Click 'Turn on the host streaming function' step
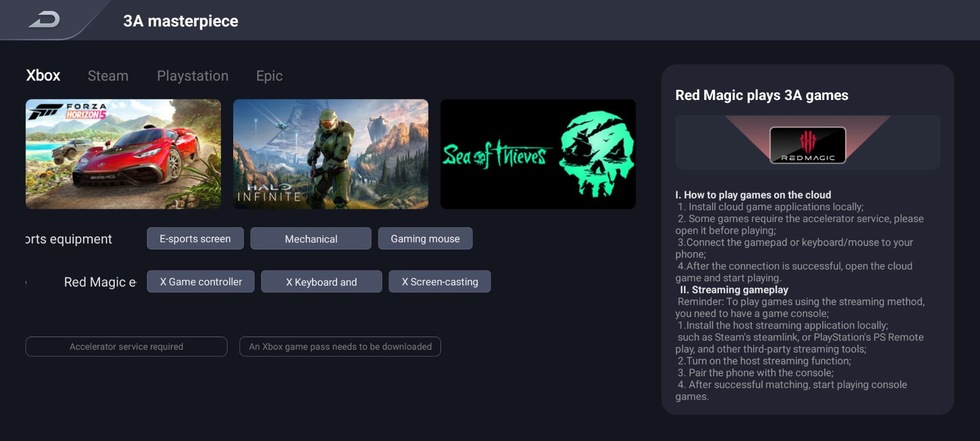 764,361
